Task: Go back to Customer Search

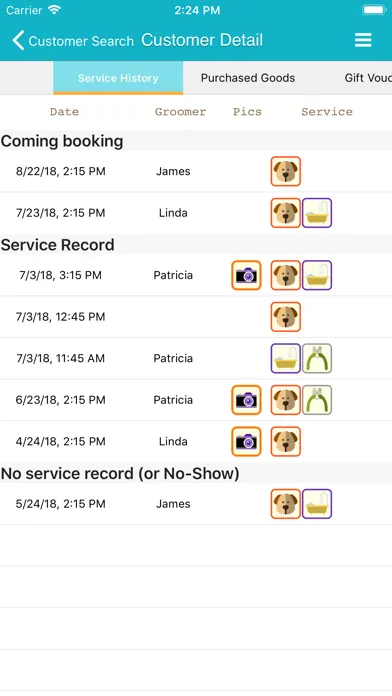Action: coord(73,41)
